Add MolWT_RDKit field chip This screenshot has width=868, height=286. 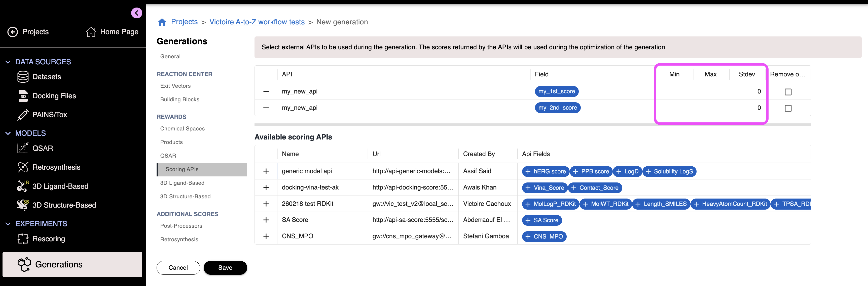(x=605, y=204)
